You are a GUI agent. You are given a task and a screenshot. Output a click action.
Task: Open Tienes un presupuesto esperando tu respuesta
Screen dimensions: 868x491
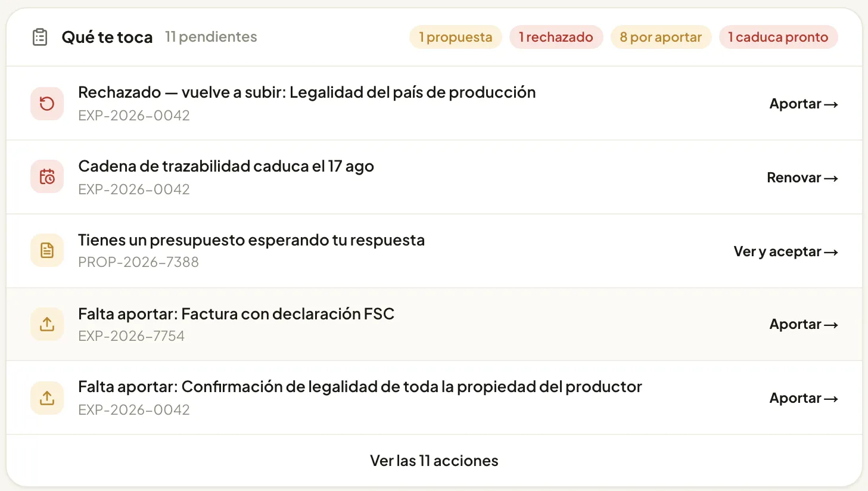point(251,240)
